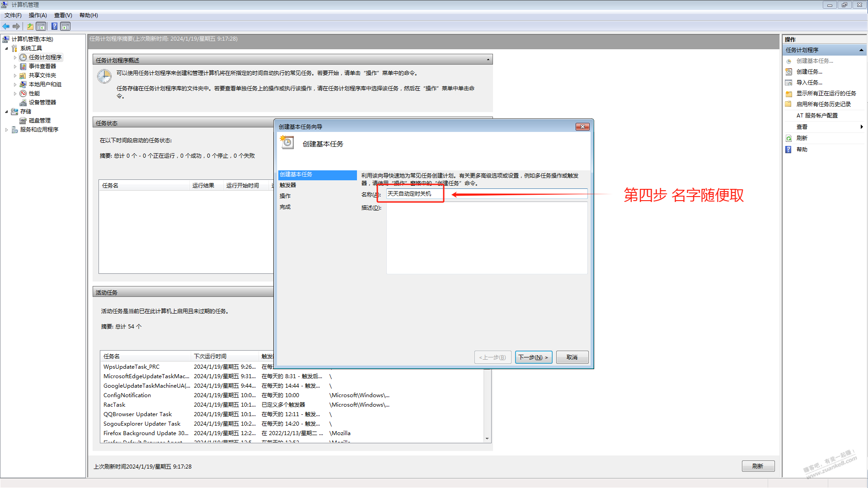Expand the 任务计划程序 tree node
This screenshot has width=868, height=488.
(x=15, y=57)
